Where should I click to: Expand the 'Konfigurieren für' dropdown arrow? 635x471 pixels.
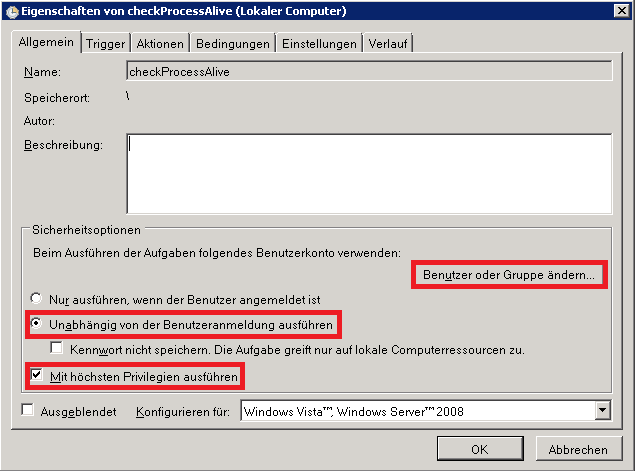tap(602, 410)
